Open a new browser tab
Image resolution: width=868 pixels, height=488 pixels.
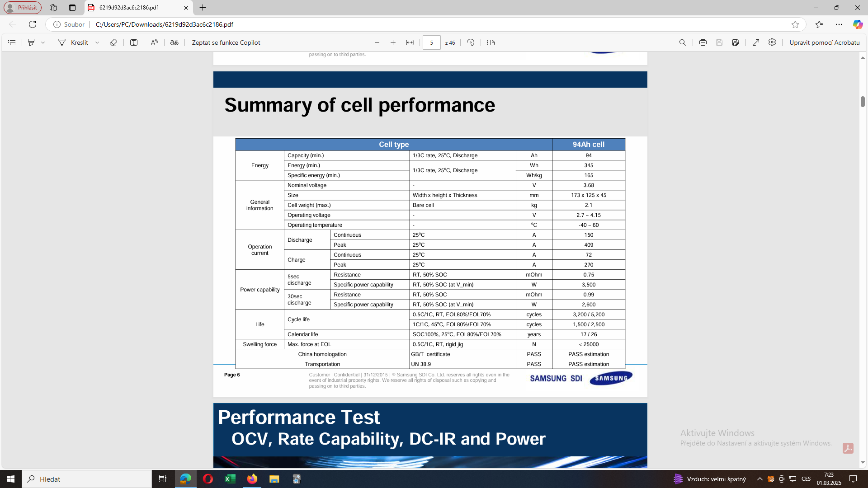click(x=203, y=8)
